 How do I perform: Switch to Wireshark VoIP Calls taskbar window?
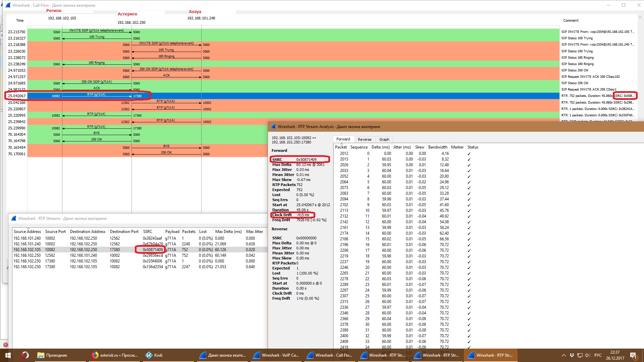pyautogui.click(x=276, y=355)
